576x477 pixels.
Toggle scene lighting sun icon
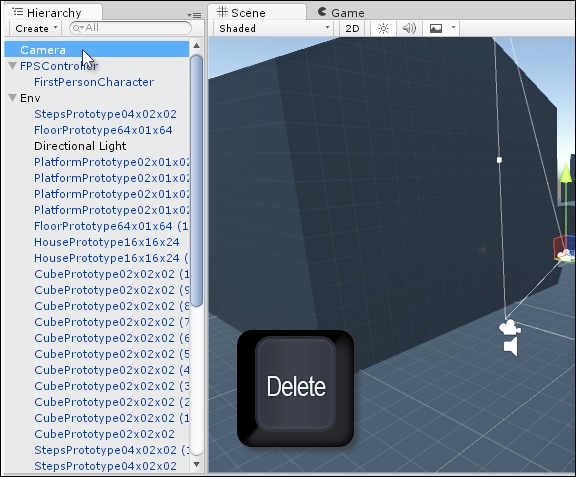click(383, 28)
